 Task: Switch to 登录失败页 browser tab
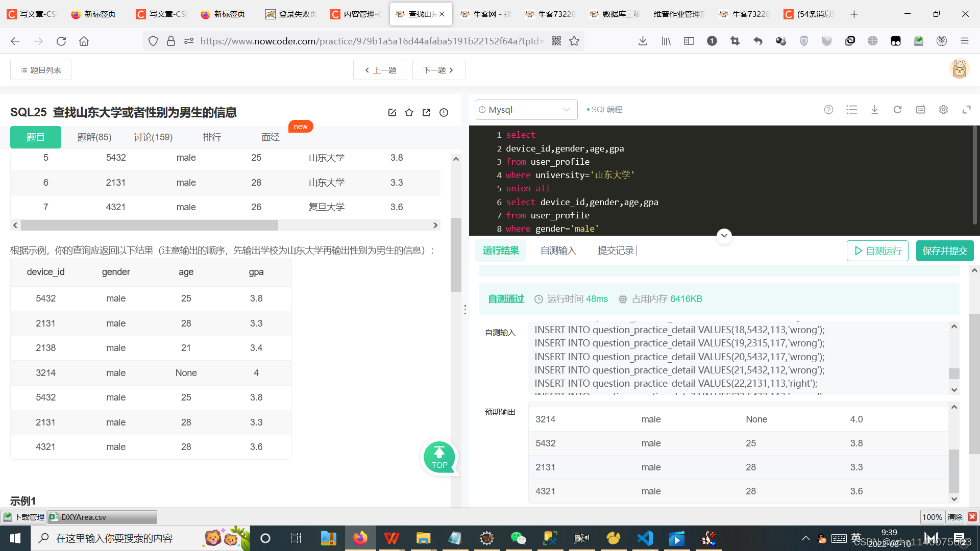pyautogui.click(x=291, y=14)
